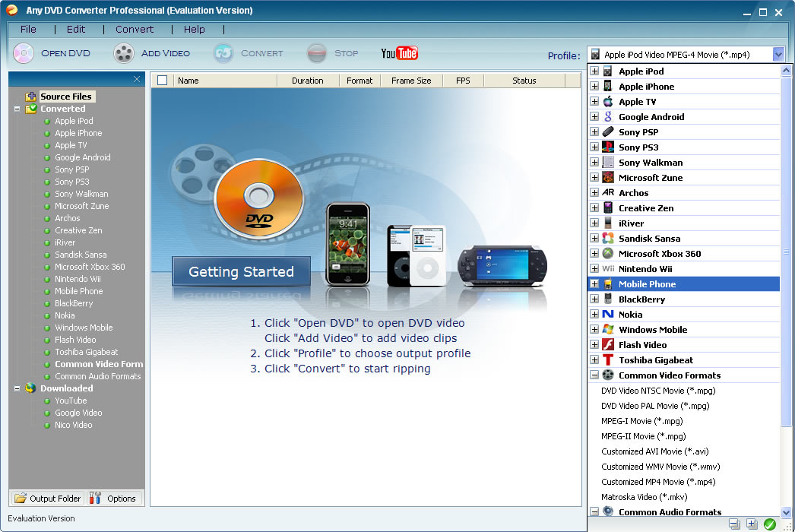
Task: Click the Nokia N logo icon
Action: click(x=608, y=315)
